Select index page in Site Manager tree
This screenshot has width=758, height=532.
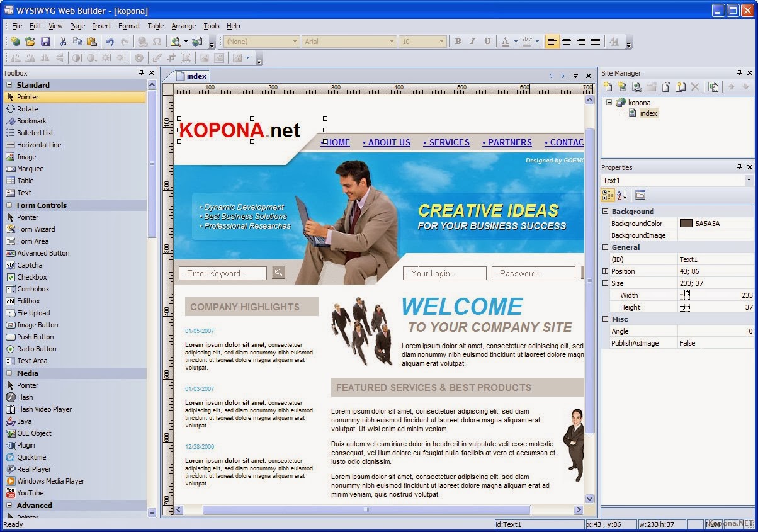(x=648, y=113)
